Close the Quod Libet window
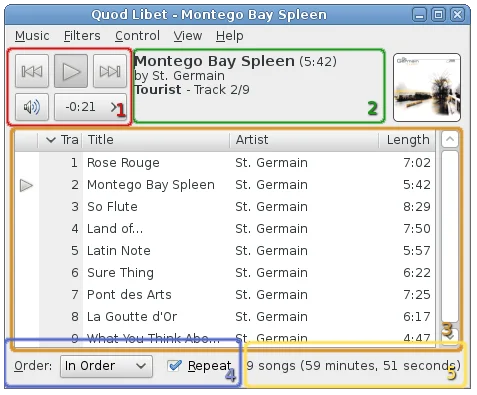477x395 pixels. coord(457,15)
